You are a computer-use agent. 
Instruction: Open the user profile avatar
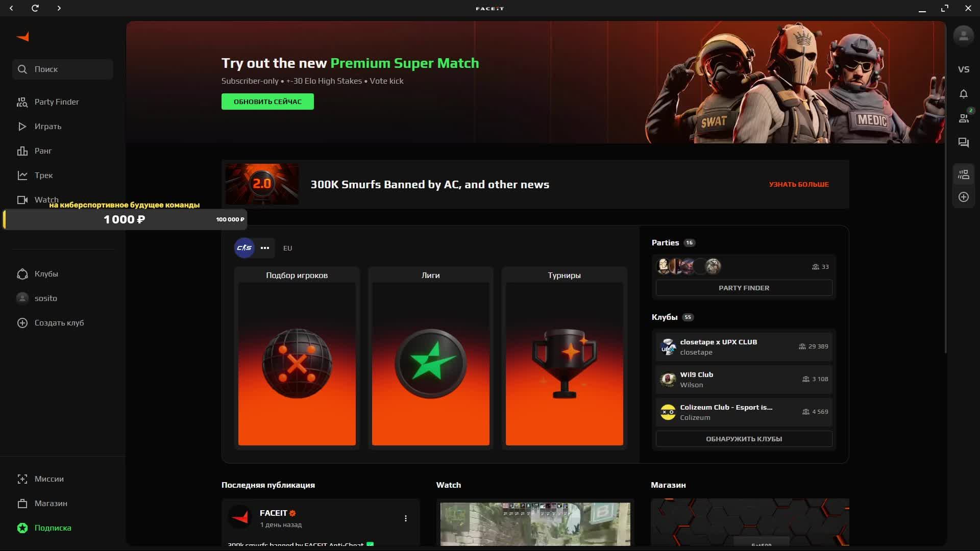click(963, 36)
